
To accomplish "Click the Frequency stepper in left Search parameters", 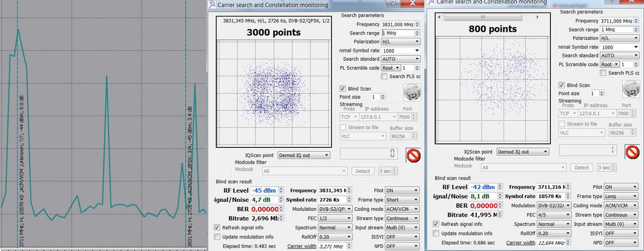I will pos(417,24).
